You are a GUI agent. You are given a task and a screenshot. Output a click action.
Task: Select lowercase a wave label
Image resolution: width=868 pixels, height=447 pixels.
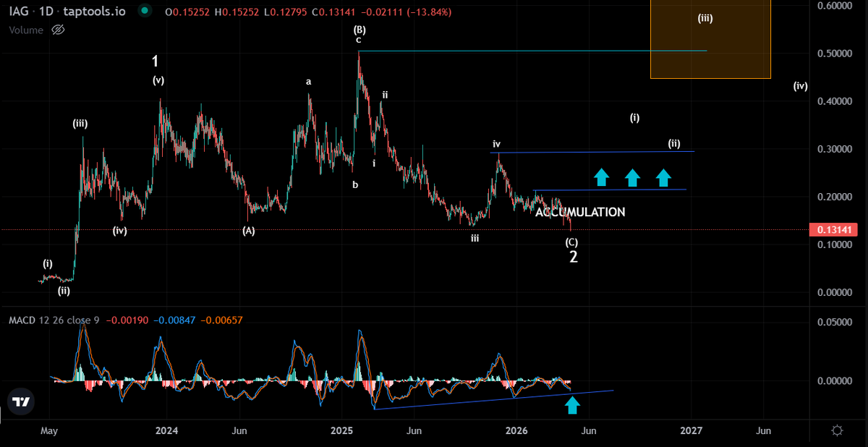tap(309, 82)
